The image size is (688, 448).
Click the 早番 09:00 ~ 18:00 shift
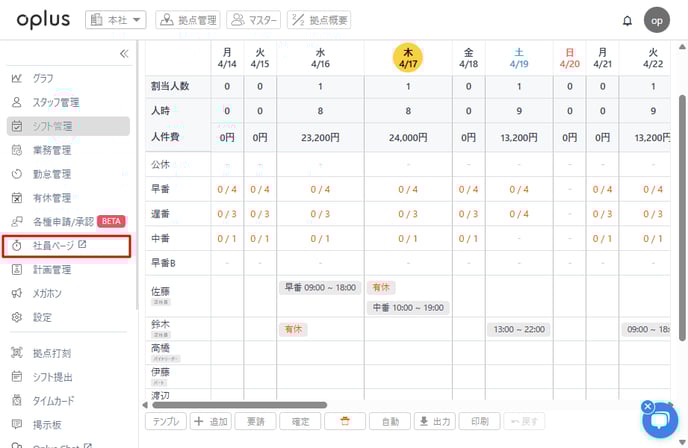point(320,287)
